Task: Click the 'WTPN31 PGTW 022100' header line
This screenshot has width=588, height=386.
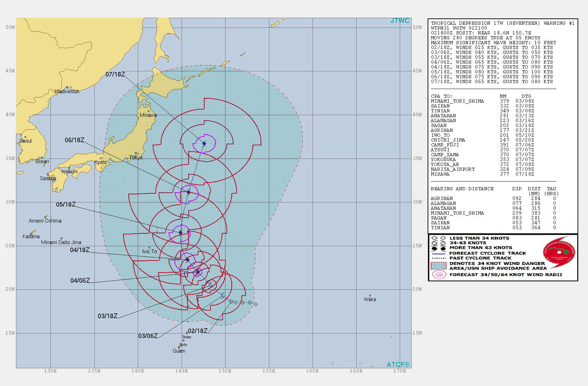Action: tap(459, 28)
